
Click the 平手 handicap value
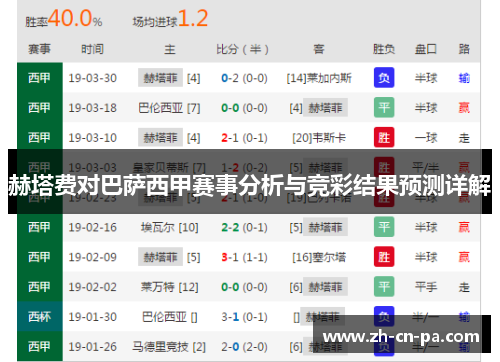point(426,287)
